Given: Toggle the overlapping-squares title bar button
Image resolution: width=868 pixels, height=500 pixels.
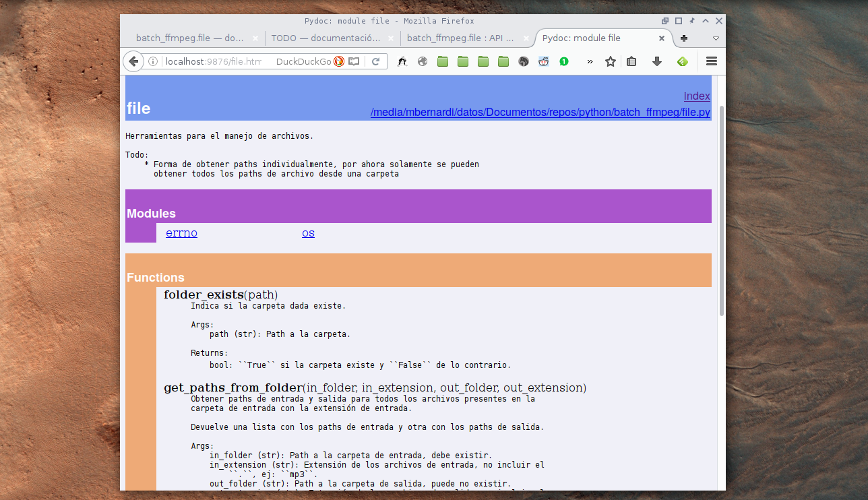Looking at the screenshot, I should [x=665, y=21].
